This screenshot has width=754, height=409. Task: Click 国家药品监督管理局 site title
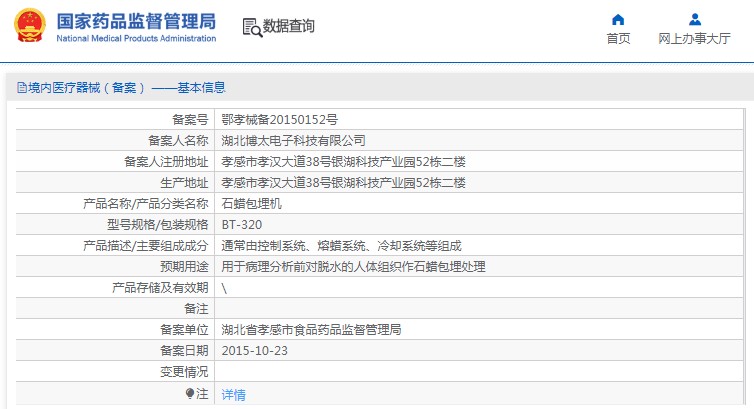click(x=136, y=22)
